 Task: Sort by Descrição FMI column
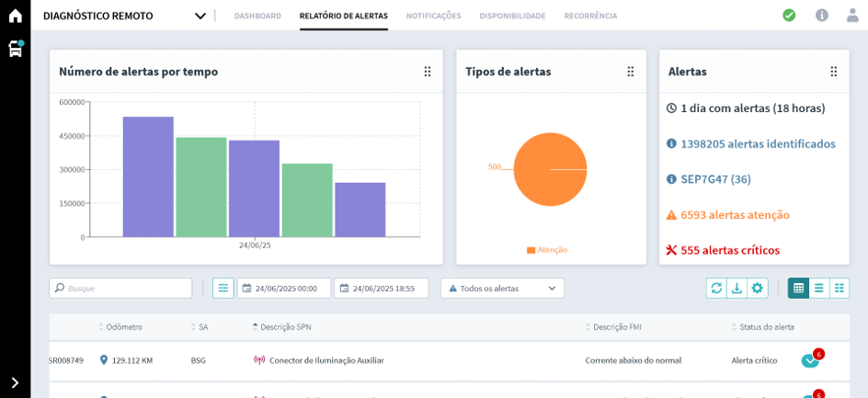pos(613,327)
